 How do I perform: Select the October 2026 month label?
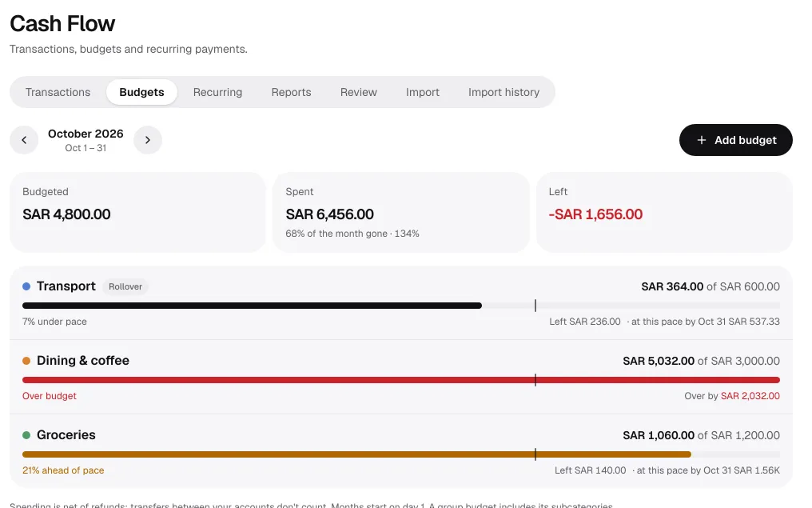(x=86, y=134)
